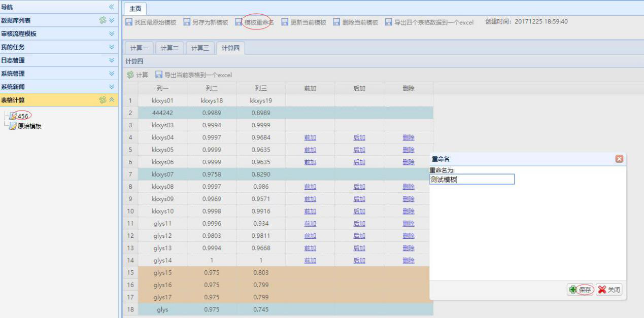The image size is (644, 318).
Task: Open the 原始模板 tree item
Action: tap(29, 126)
